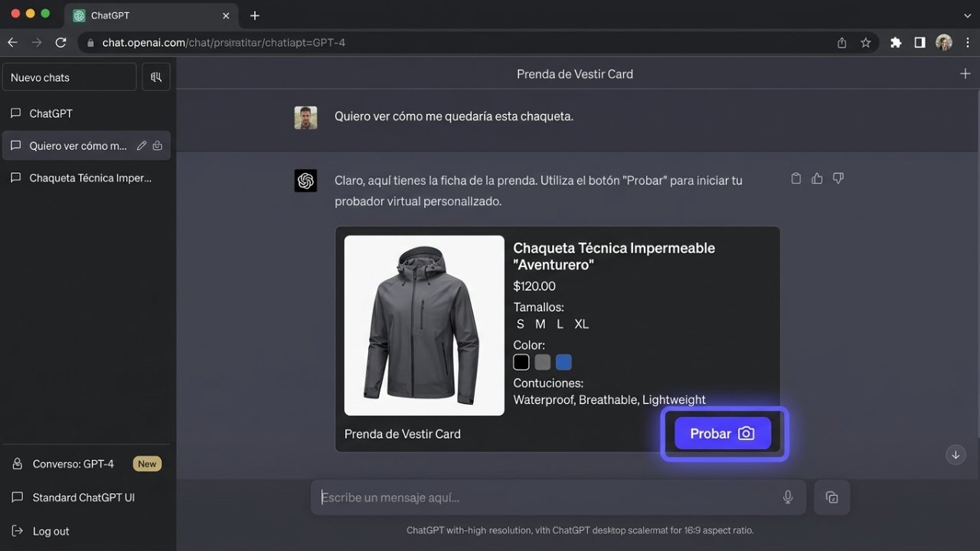Screen dimensions: 980x551
Task: Select size XL
Action: tap(582, 324)
